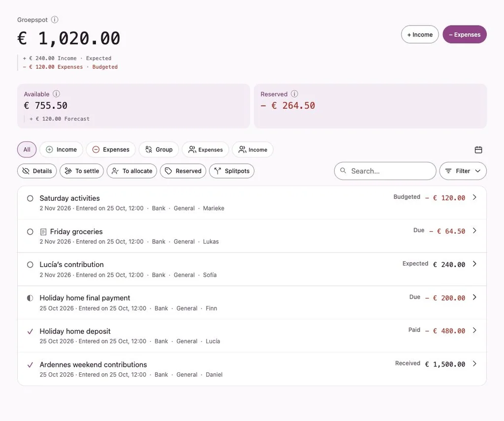Open the Groepspot info icon

[x=55, y=20]
